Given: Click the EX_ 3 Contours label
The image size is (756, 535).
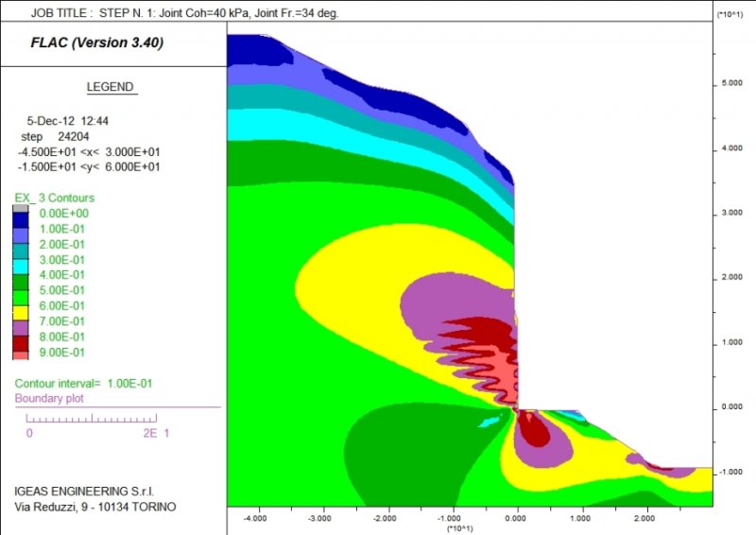Looking at the screenshot, I should [54, 198].
